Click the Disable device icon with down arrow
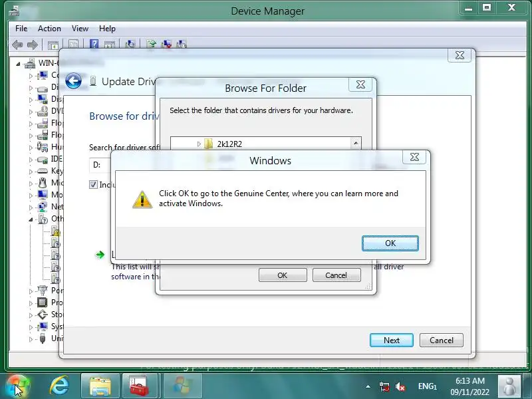 (182, 44)
